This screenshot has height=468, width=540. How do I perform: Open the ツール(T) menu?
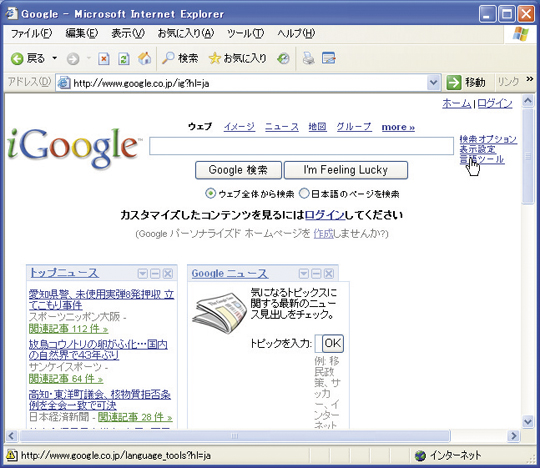[x=245, y=33]
